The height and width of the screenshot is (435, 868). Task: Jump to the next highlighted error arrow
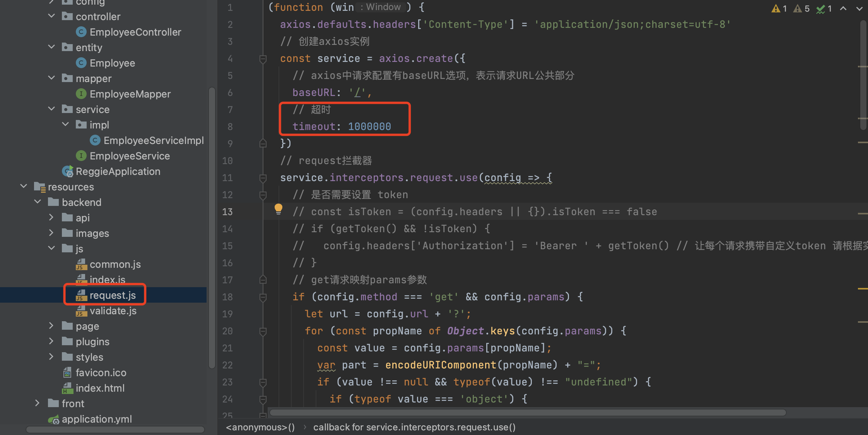[x=859, y=9]
